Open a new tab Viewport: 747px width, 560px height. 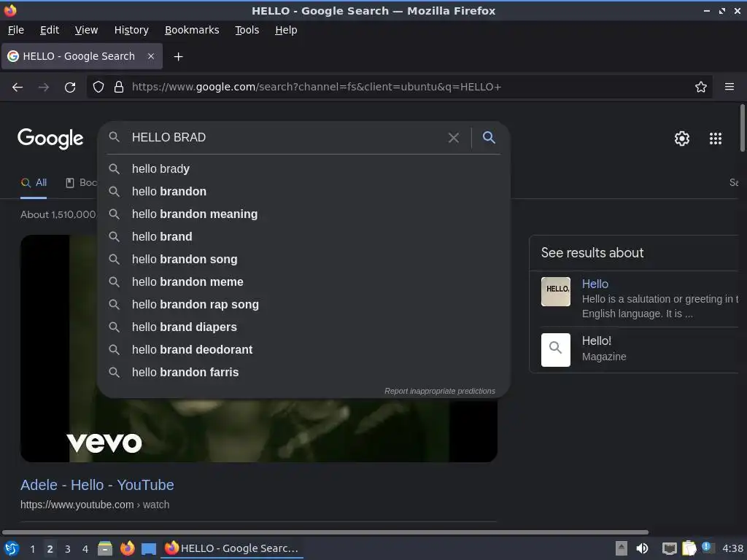(178, 57)
